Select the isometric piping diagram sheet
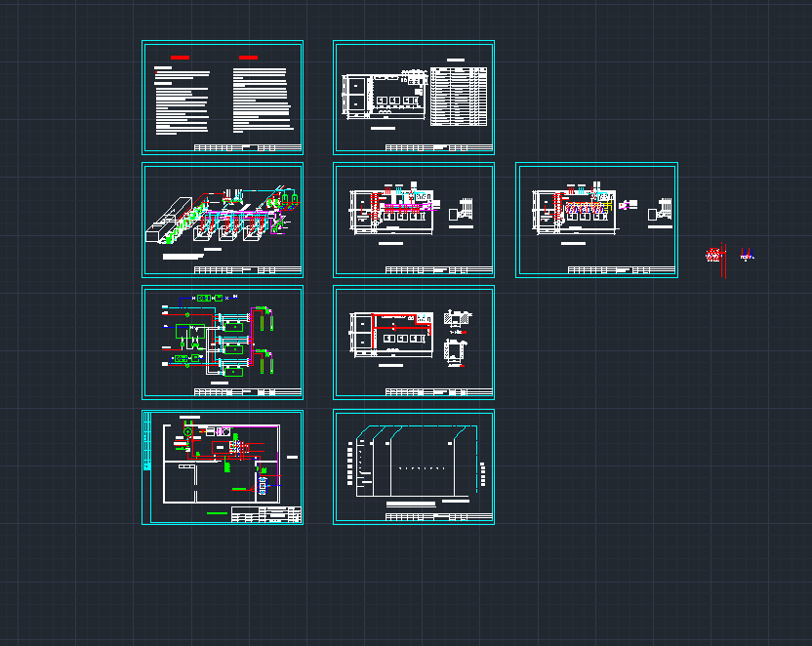This screenshot has height=646, width=812. pos(223,220)
